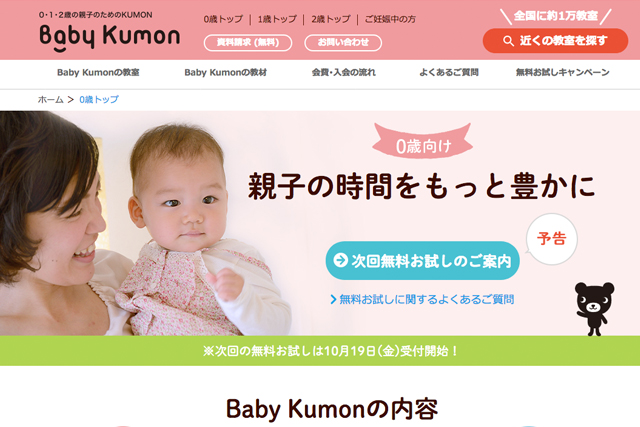The height and width of the screenshot is (427, 640).
Task: Click the black bear mascot
Action: click(x=594, y=309)
